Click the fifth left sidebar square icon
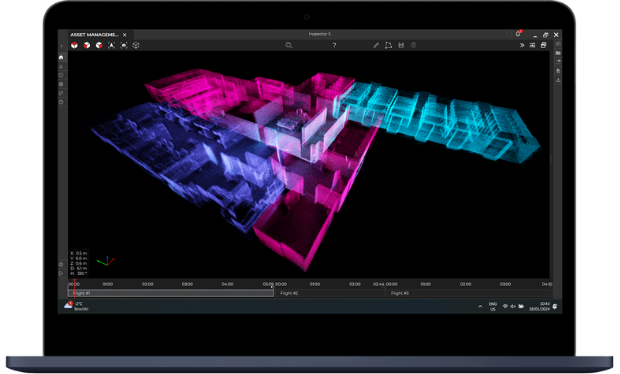620x374 pixels. point(61,93)
